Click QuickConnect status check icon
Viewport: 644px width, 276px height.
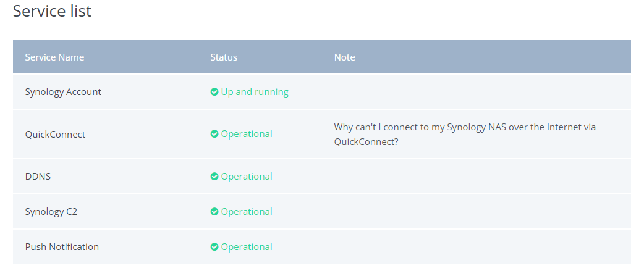tap(214, 134)
